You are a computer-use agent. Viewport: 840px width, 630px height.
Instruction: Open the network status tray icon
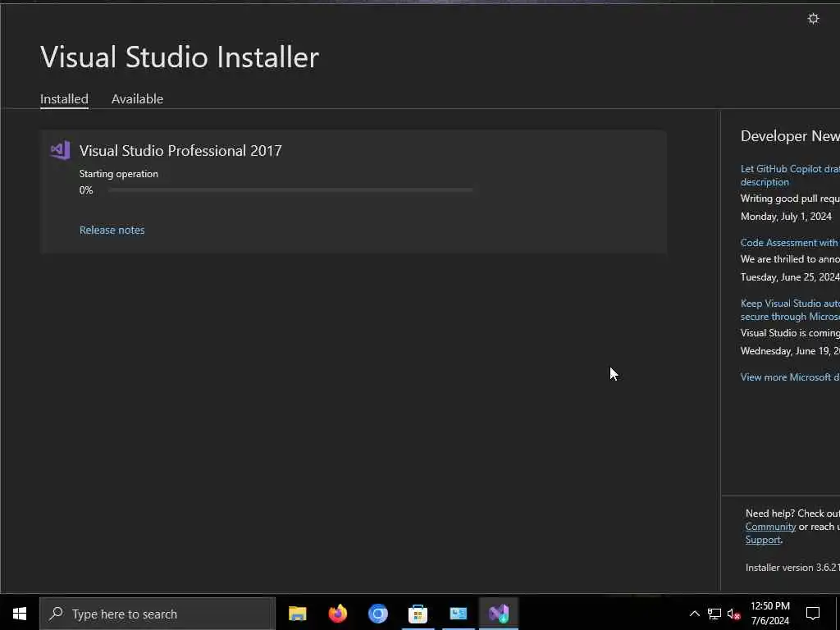coord(714,614)
